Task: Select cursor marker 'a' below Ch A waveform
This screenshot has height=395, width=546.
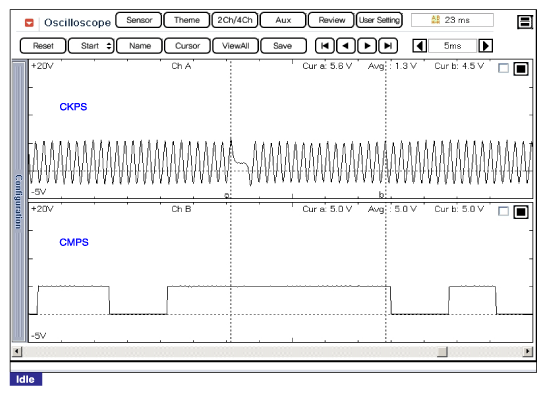Action: 227,195
